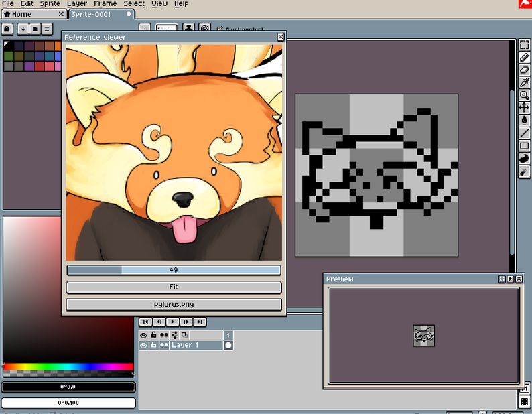This screenshot has width=532, height=414.
Task: Open the palette options menu icon
Action: (x=47, y=29)
